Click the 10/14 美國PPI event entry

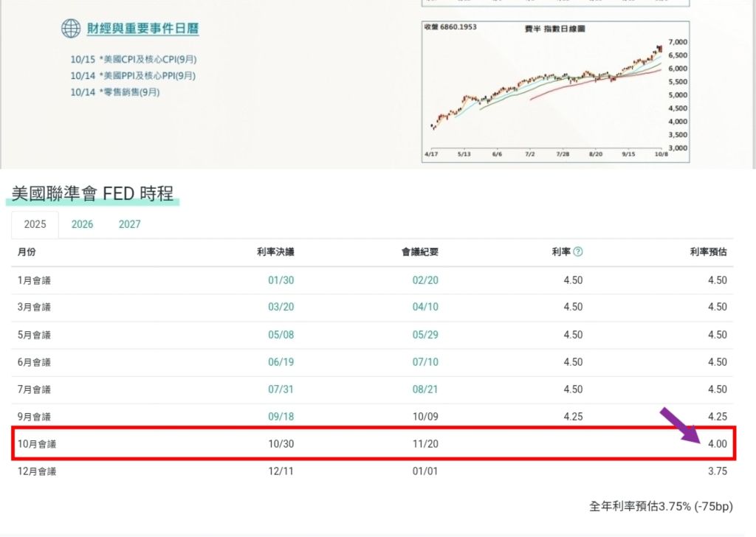point(133,76)
